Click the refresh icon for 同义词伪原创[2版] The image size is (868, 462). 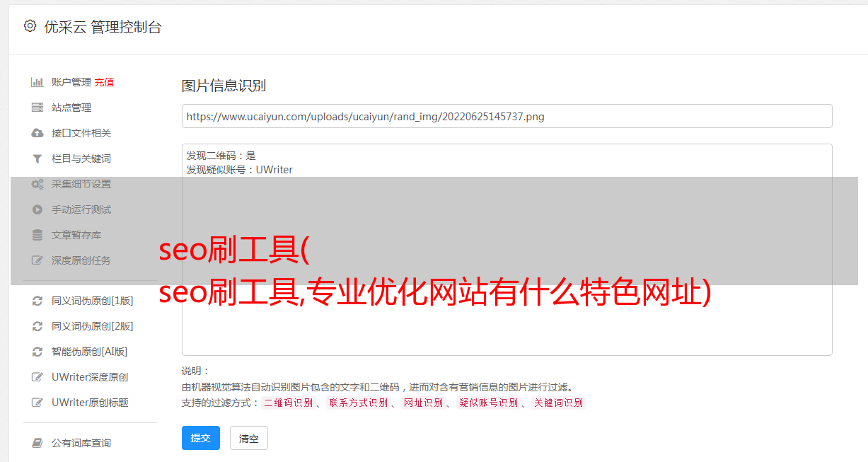pos(37,326)
